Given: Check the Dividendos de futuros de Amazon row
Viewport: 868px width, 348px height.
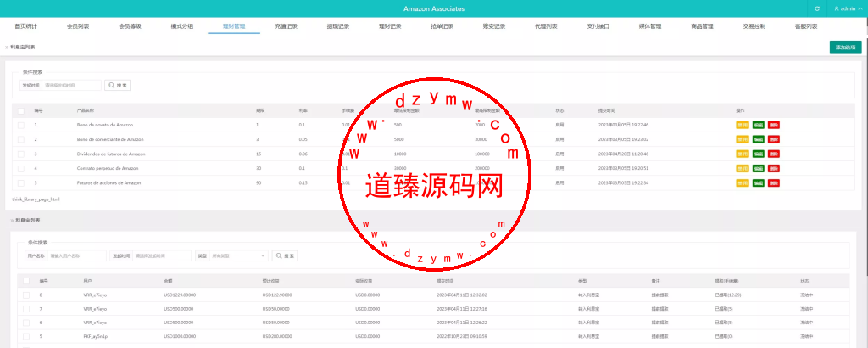Looking at the screenshot, I should [x=21, y=154].
